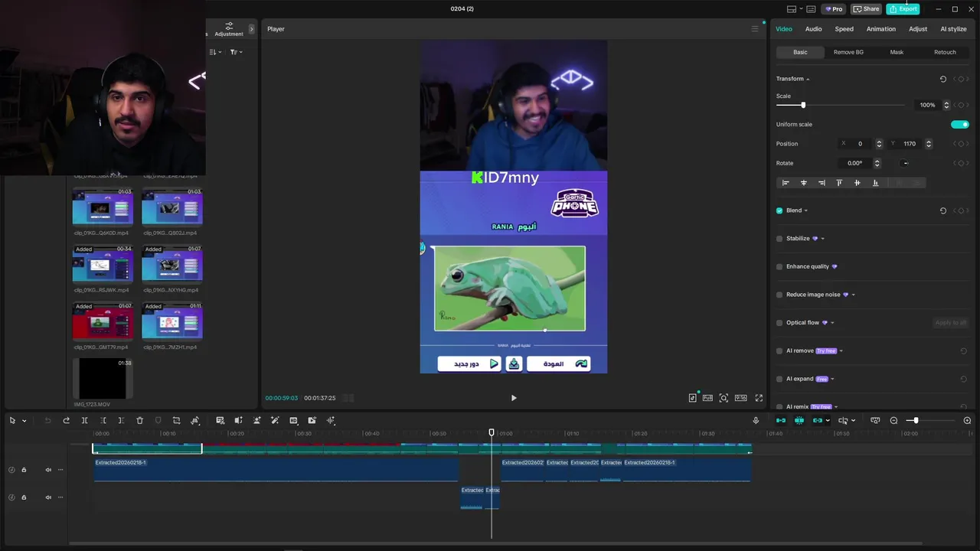Screen dimensions: 980x551
Task: Select the Retouch sub-tab
Action: pos(945,52)
